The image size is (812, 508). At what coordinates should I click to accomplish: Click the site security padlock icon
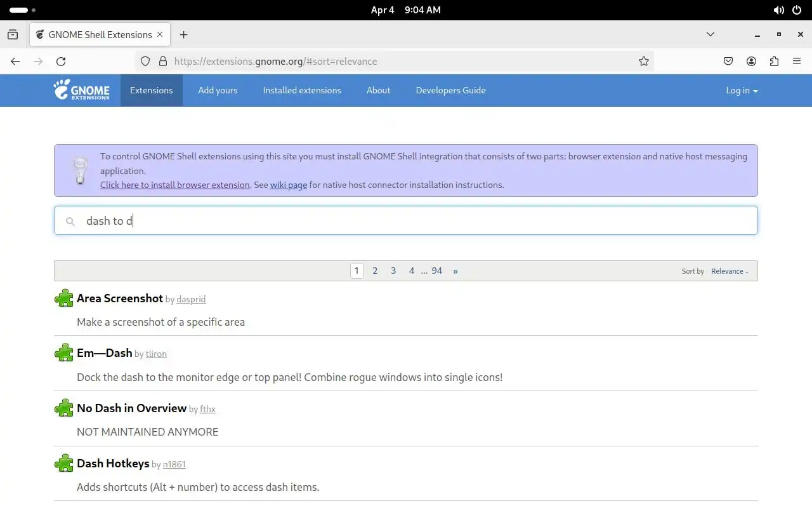click(x=162, y=62)
